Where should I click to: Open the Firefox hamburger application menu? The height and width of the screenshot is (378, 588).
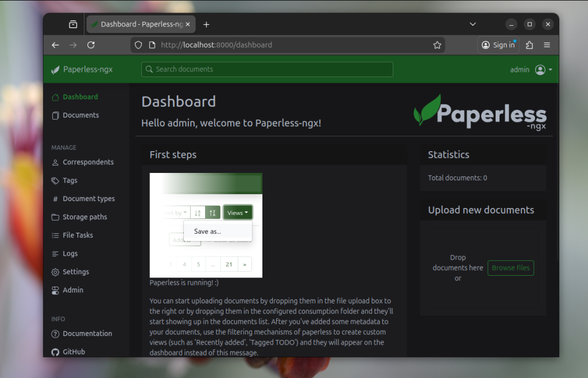547,45
